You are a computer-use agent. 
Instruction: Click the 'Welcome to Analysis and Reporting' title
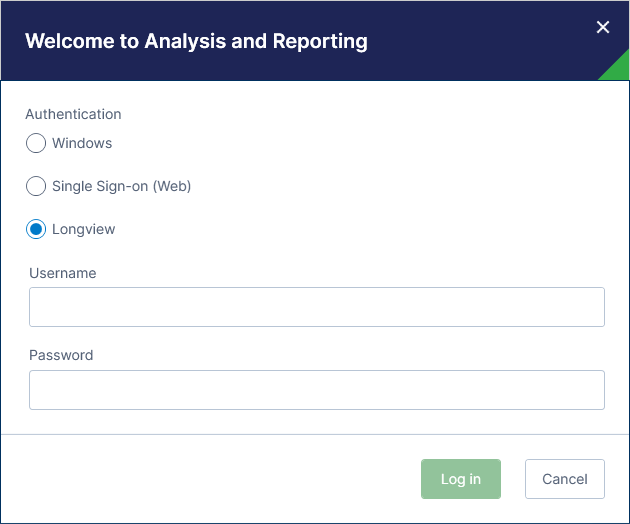(x=196, y=41)
